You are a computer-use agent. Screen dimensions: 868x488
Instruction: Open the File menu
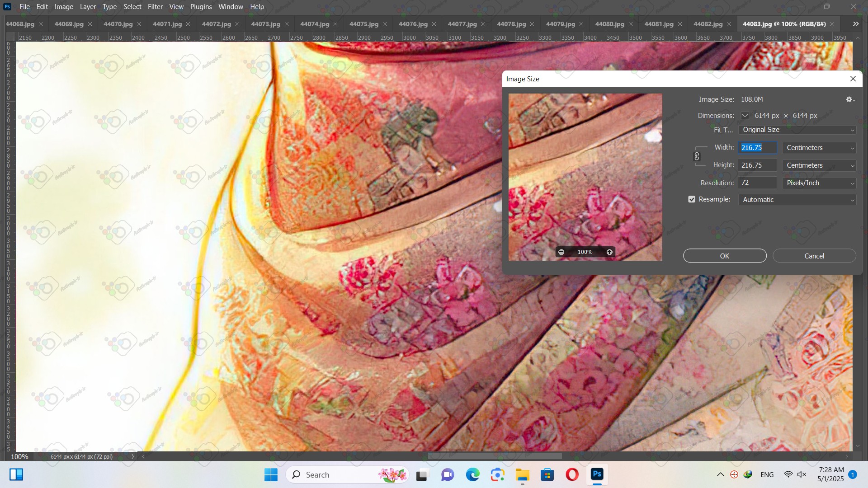coord(25,7)
